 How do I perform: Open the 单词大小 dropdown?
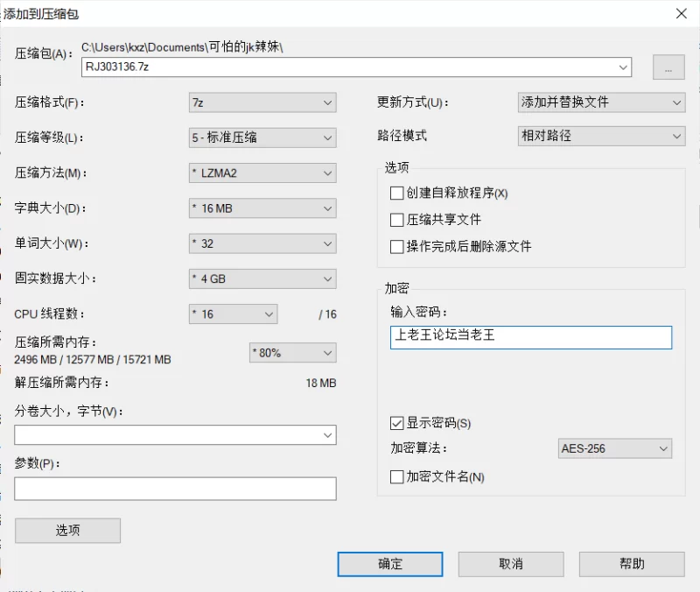click(262, 243)
